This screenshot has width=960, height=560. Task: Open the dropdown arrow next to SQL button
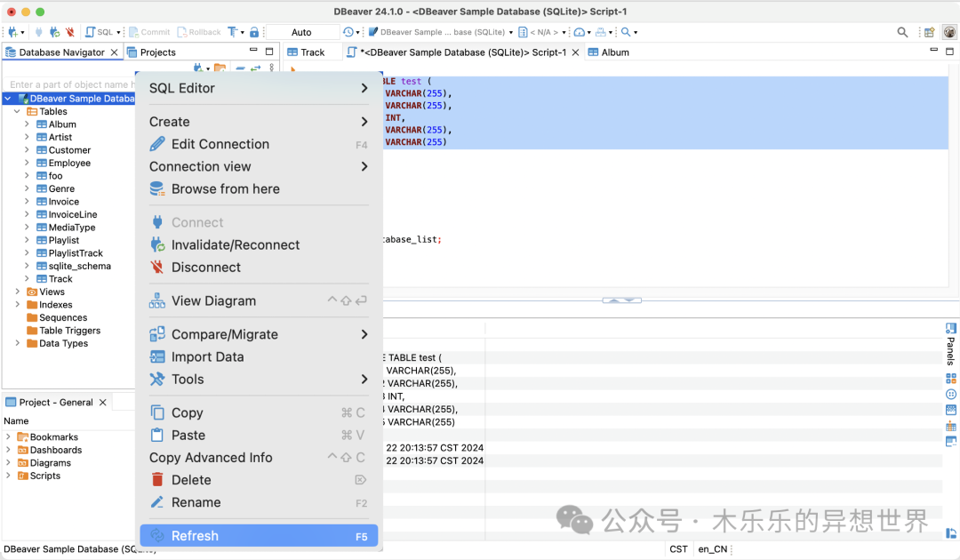(x=118, y=32)
